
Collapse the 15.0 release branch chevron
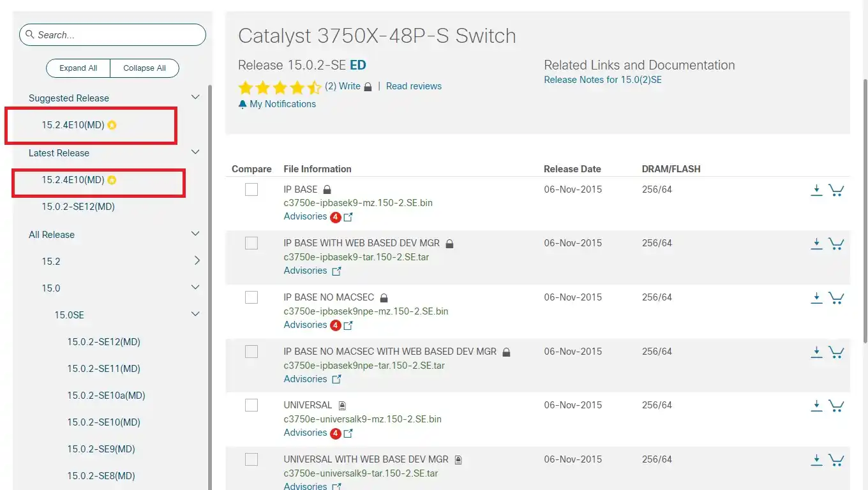point(196,288)
